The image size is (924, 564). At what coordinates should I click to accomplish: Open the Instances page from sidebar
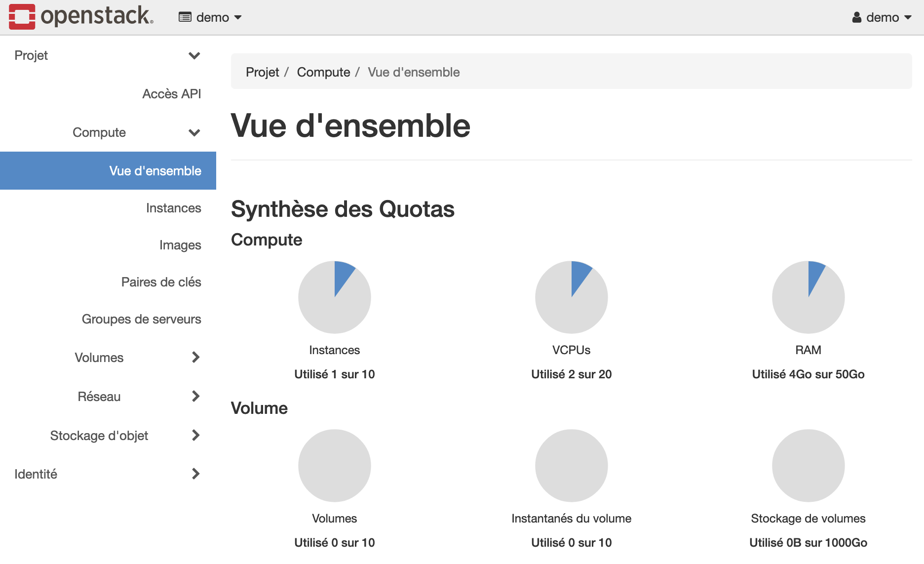coord(173,208)
